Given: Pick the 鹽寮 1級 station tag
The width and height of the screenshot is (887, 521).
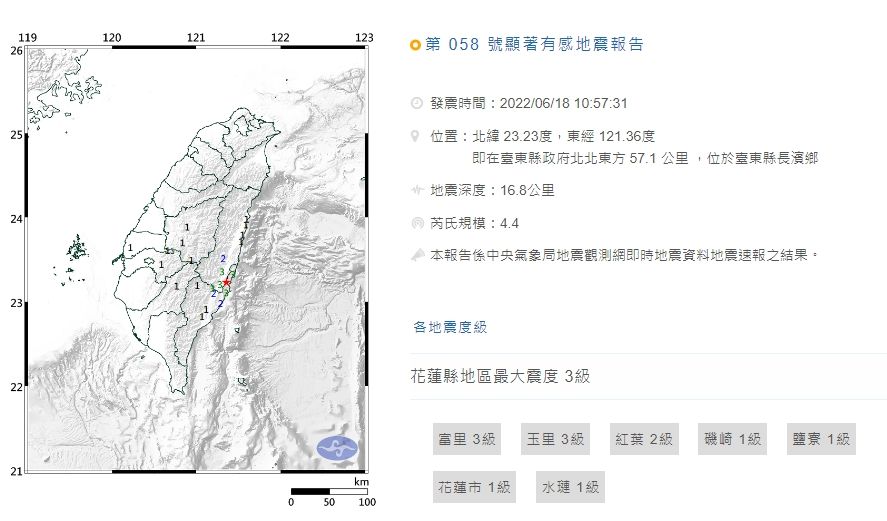Looking at the screenshot, I should [x=821, y=439].
